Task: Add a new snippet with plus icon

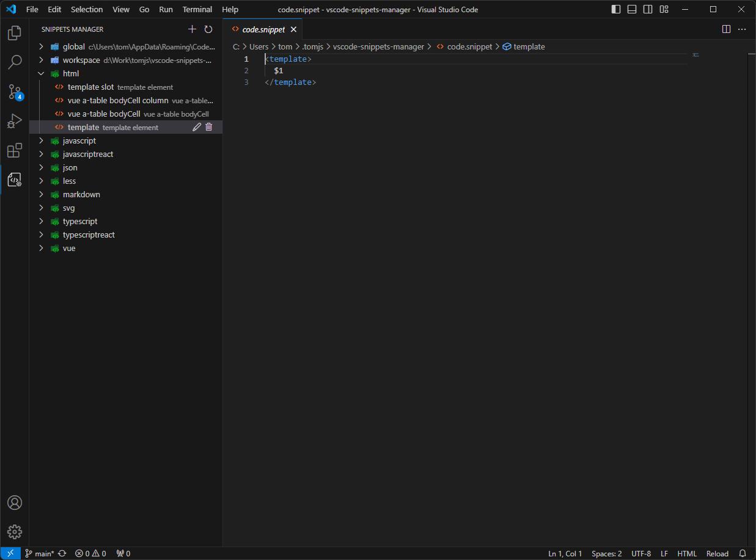Action: (193, 29)
